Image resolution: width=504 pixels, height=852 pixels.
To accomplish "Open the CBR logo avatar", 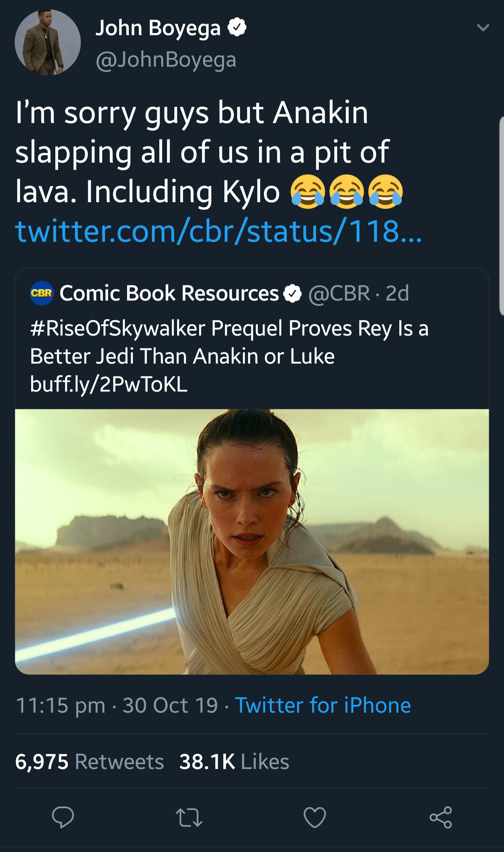I will pos(42,293).
